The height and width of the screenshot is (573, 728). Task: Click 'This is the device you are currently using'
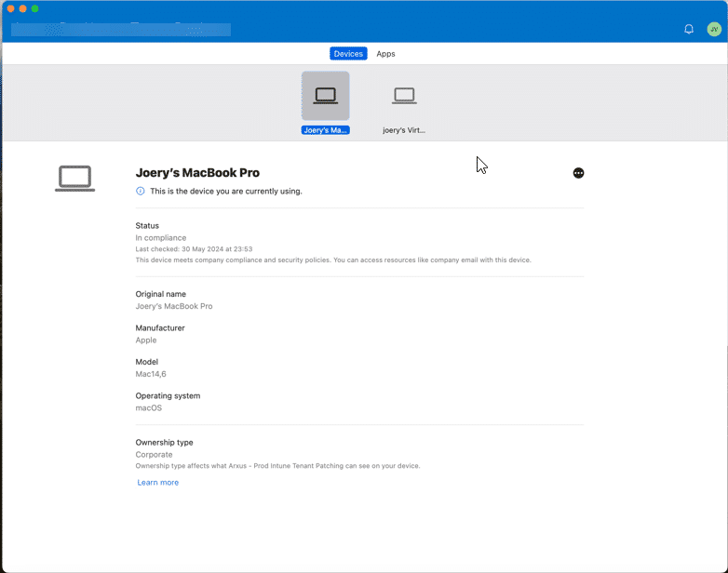[x=226, y=191]
